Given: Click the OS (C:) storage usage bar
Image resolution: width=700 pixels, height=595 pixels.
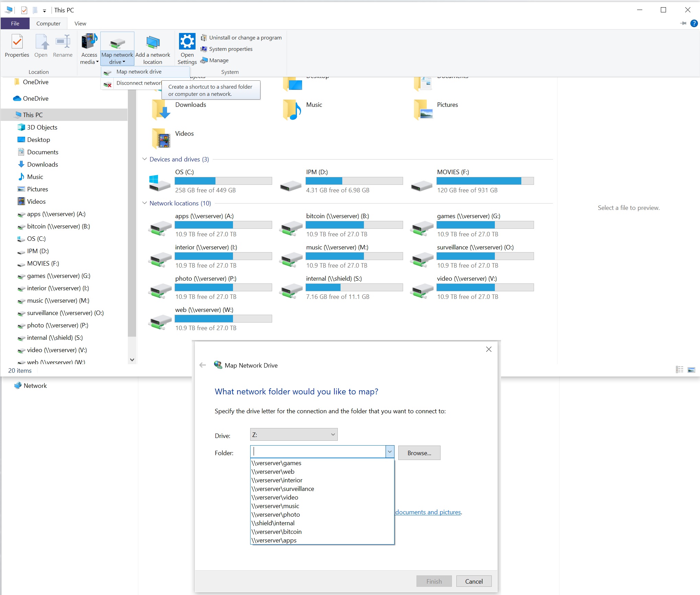Looking at the screenshot, I should click(x=223, y=181).
